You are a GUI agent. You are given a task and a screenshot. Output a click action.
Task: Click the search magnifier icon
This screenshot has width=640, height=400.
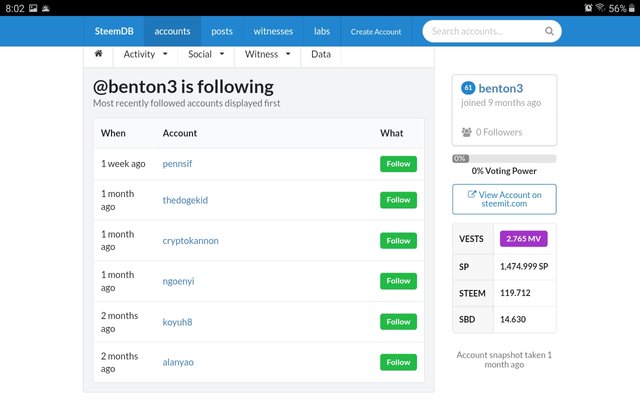(549, 31)
